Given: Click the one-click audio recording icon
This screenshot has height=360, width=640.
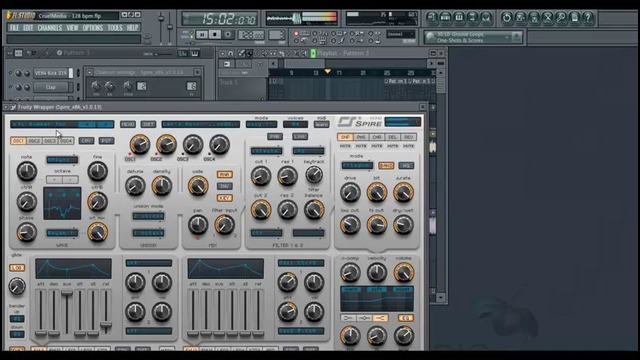Looking at the screenshot, I should tap(547, 18).
